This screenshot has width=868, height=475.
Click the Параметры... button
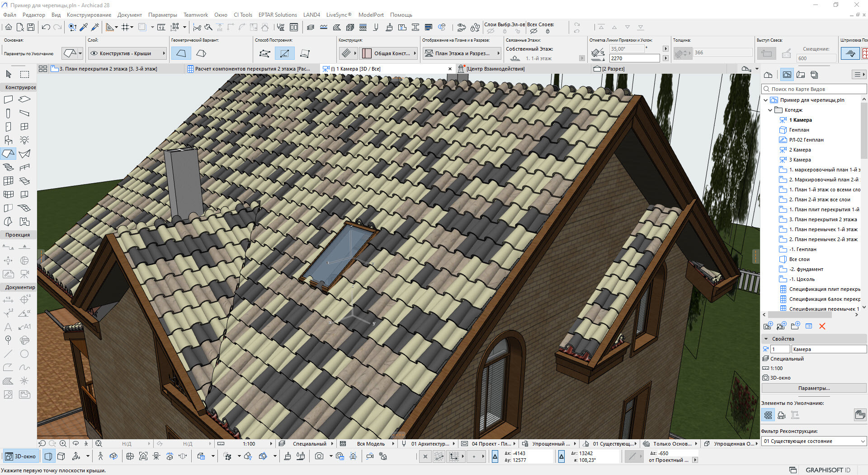pos(813,388)
